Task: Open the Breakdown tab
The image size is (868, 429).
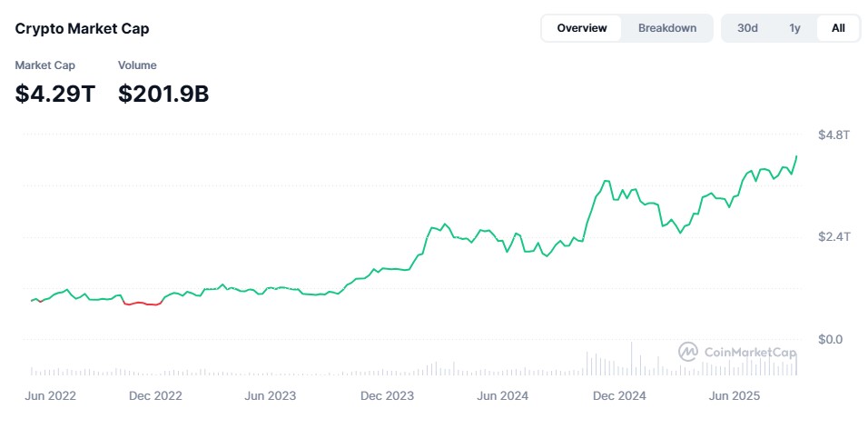Action: pos(667,28)
